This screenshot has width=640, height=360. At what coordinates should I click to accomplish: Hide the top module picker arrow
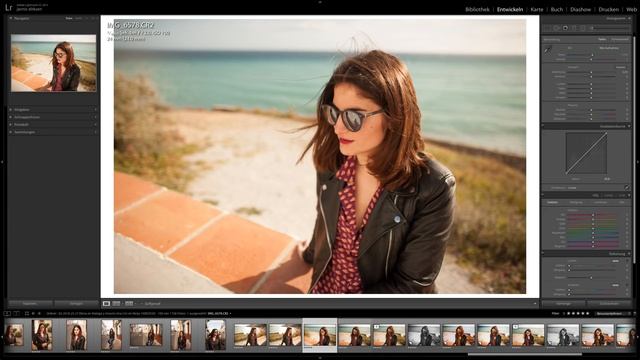pyautogui.click(x=320, y=2)
